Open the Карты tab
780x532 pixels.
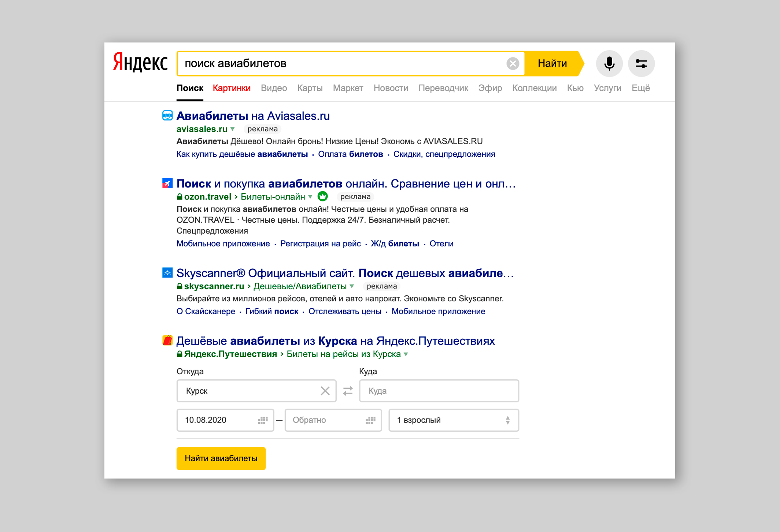(310, 88)
